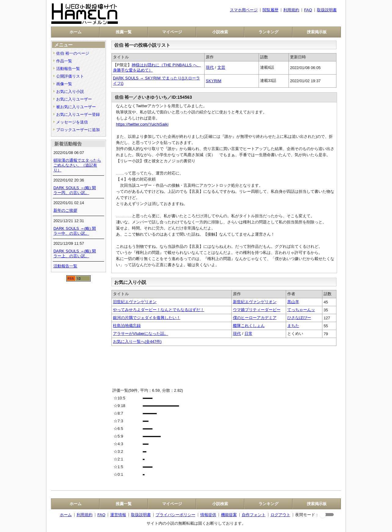Open the 小説検索 tab in top navigation
This screenshot has width=392, height=532.
point(220,32)
